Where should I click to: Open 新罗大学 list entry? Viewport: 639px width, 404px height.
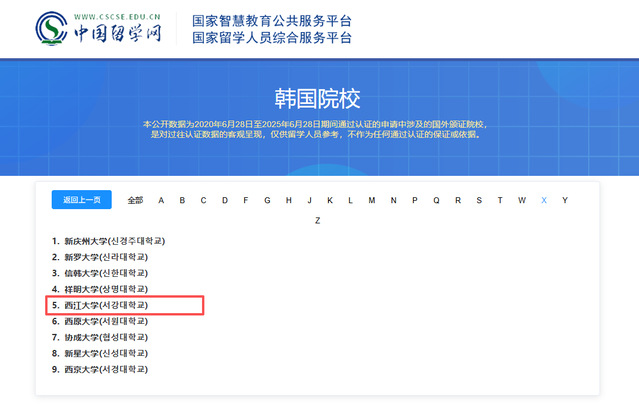pos(100,257)
